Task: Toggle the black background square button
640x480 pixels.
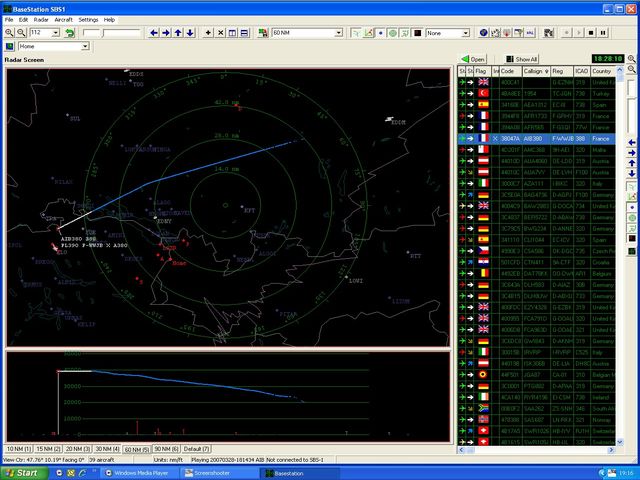Action: (417, 33)
